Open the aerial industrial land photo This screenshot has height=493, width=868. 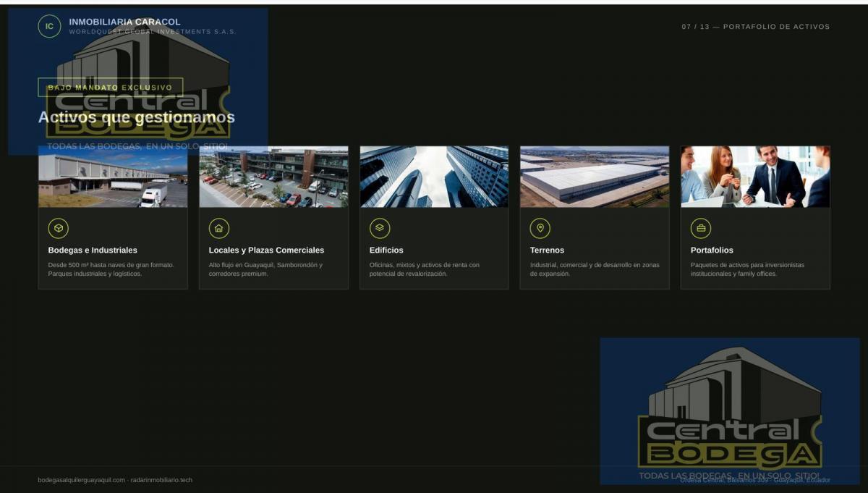tap(595, 177)
